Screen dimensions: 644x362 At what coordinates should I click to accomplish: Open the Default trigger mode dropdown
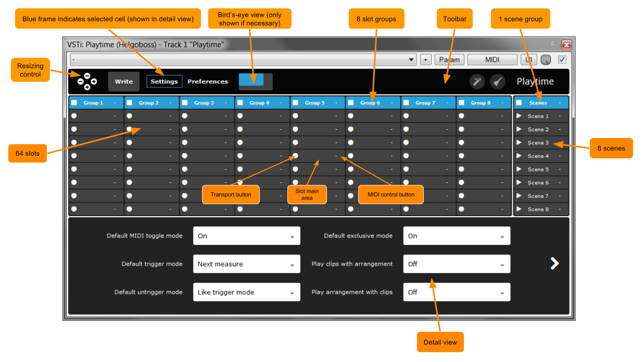point(247,264)
